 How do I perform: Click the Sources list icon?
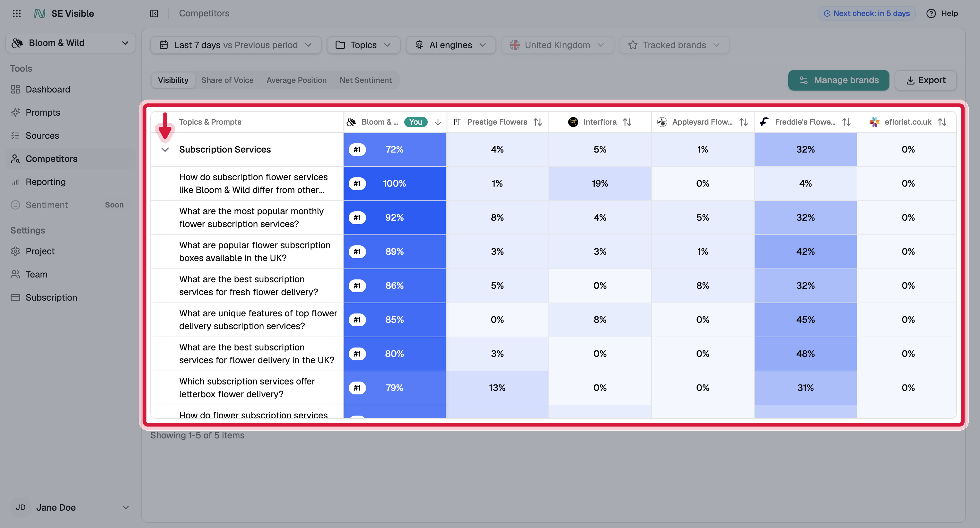[15, 136]
